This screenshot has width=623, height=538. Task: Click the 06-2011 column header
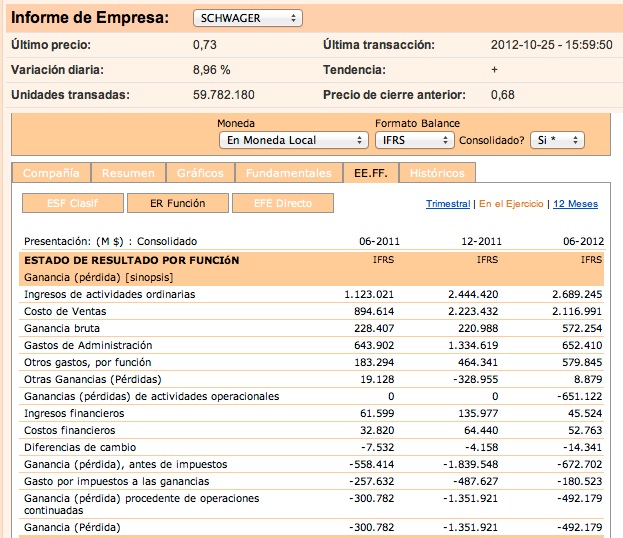(x=379, y=241)
